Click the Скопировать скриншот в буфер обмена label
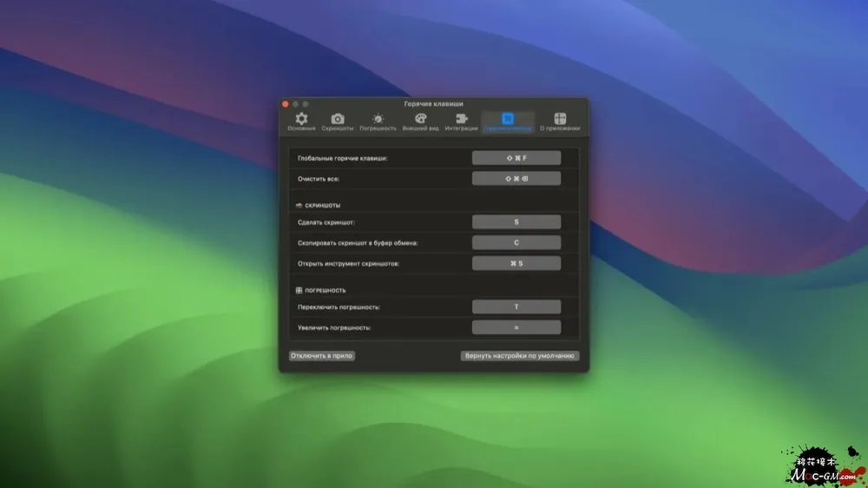 (x=358, y=242)
